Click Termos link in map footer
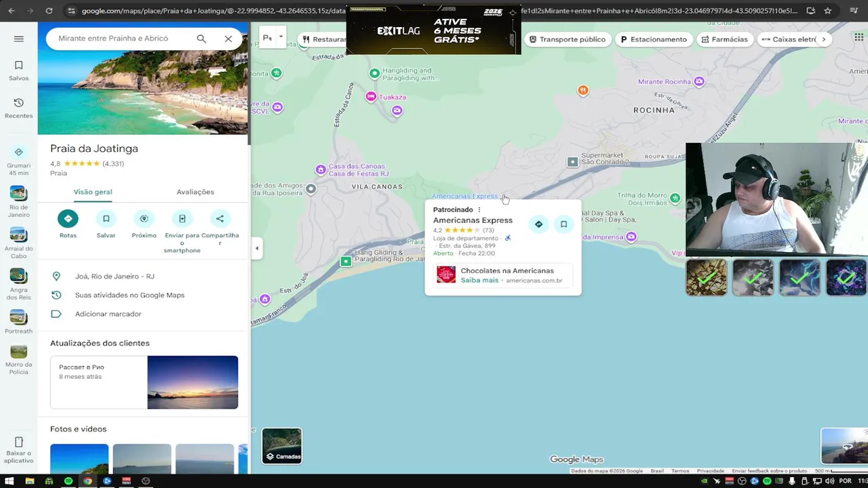 (680, 471)
